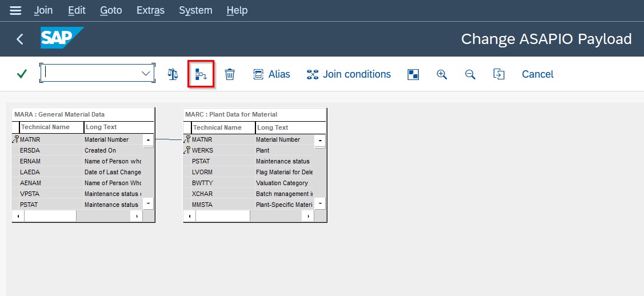Click MARA row selector header corner
This screenshot has height=296, width=644.
point(15,127)
